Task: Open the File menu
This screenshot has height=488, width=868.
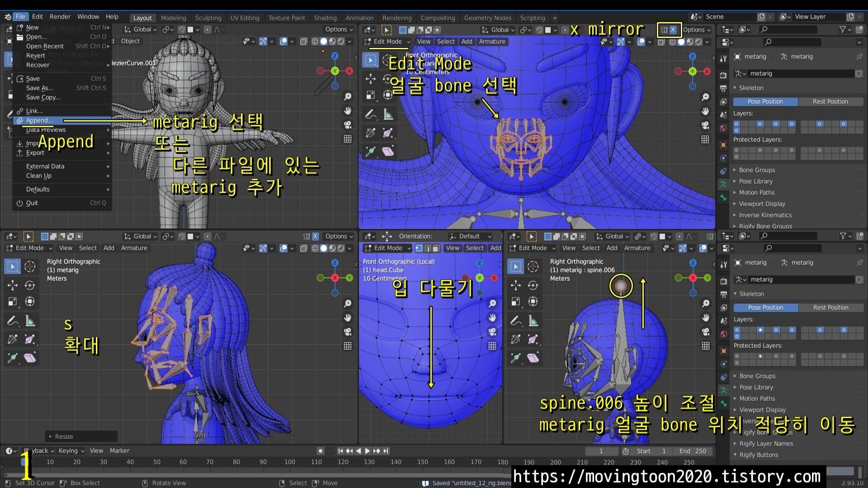Action: click(x=20, y=17)
